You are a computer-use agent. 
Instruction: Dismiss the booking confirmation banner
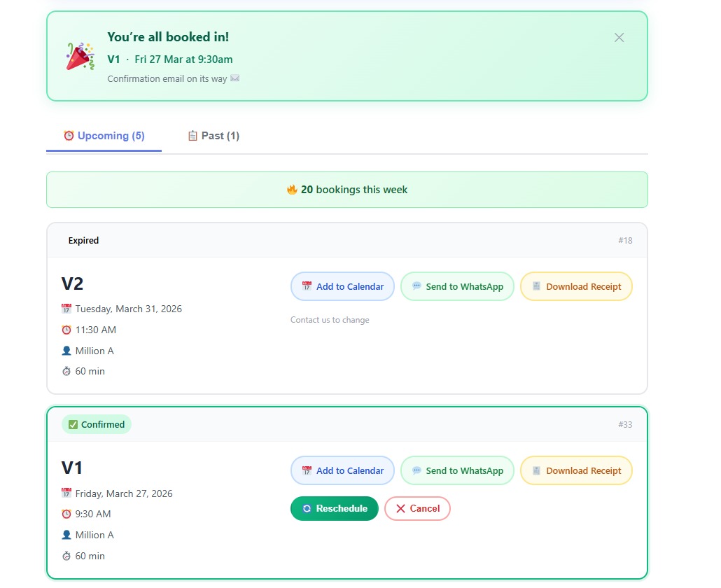coord(619,38)
